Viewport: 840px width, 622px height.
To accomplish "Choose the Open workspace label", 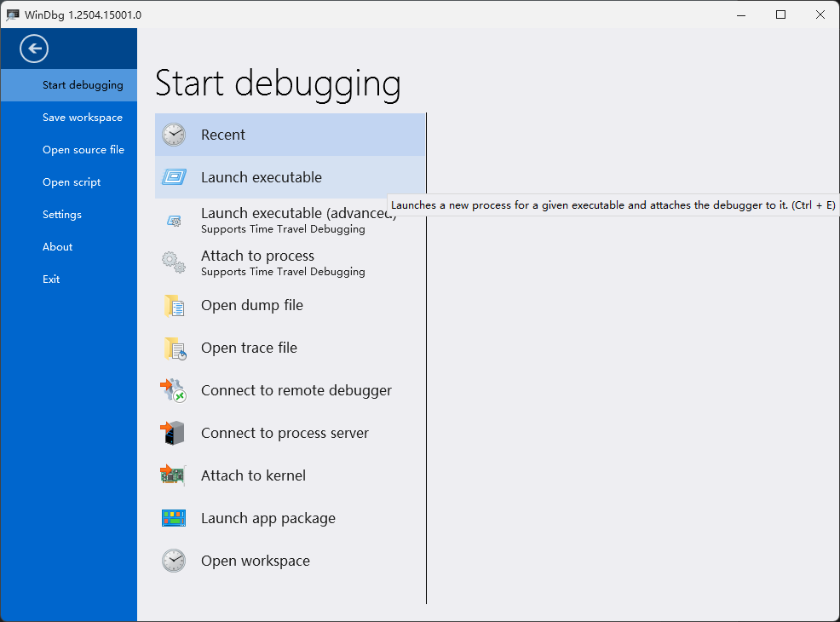I will (x=256, y=561).
